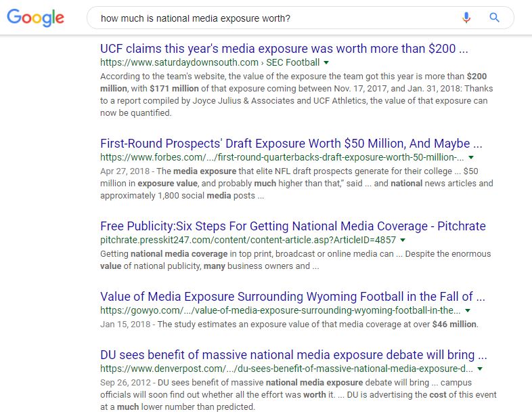Viewport: 532px width, 418px height.
Task: Expand dropdown arrow beside saturdaydownsouth.com URL
Action: tap(326, 62)
